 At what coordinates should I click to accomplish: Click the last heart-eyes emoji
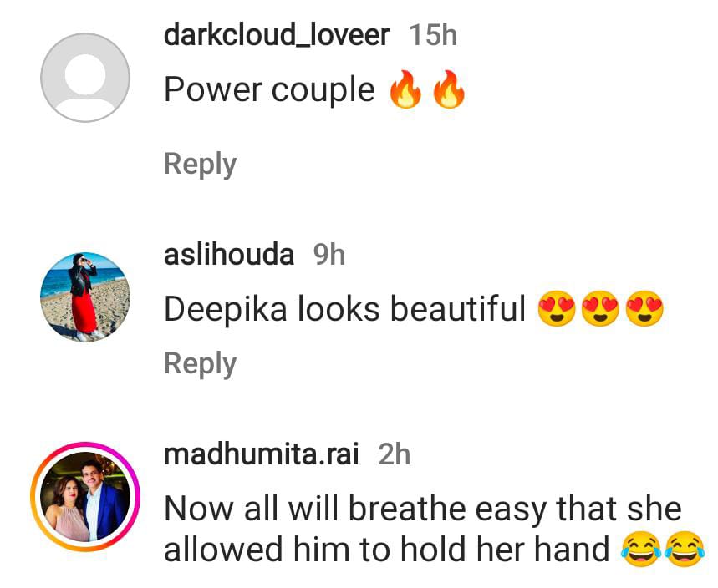(x=644, y=308)
